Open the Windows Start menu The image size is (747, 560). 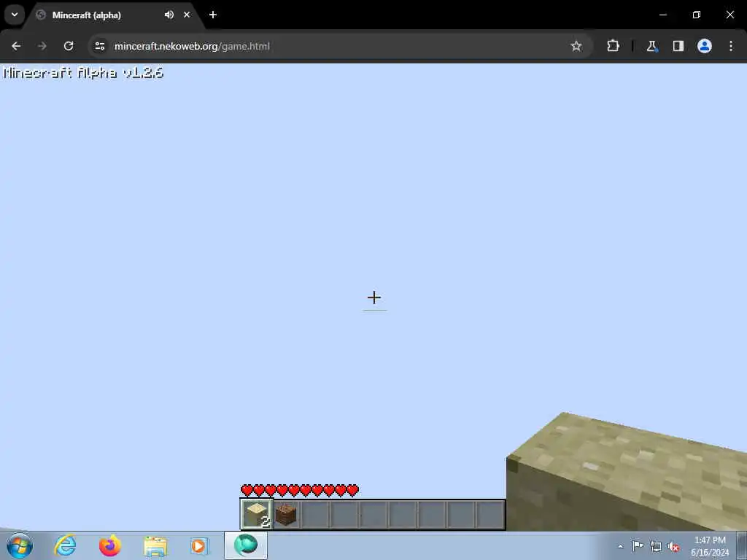pyautogui.click(x=20, y=545)
